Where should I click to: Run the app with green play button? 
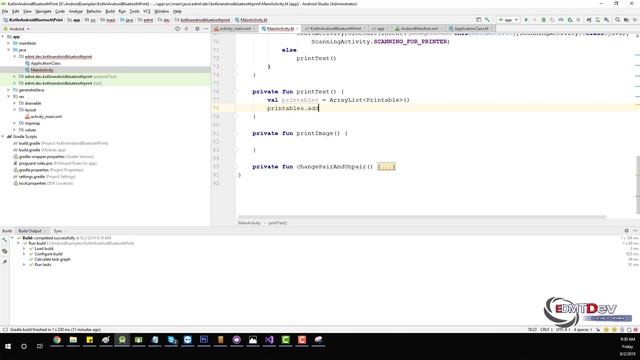tap(526, 20)
